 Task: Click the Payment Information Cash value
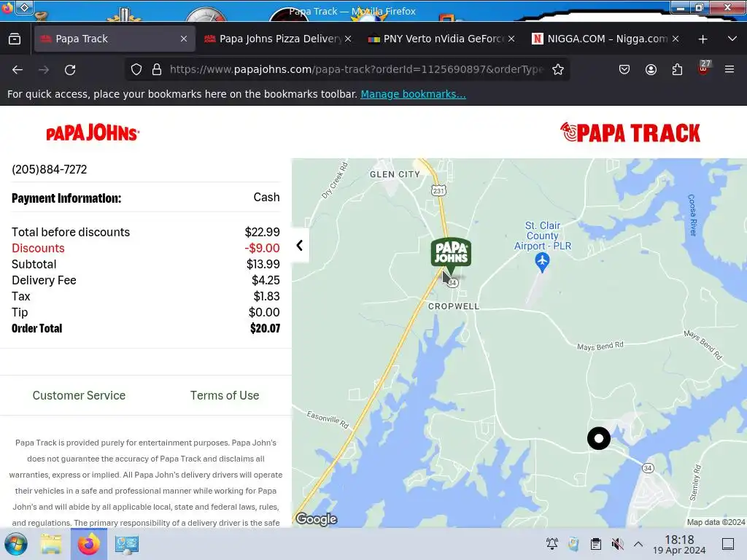tap(266, 197)
